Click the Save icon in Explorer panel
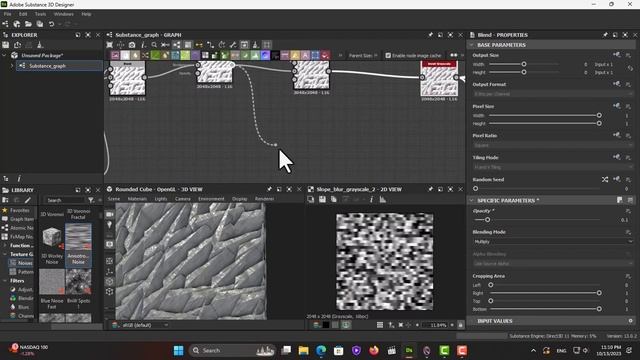 point(6,45)
